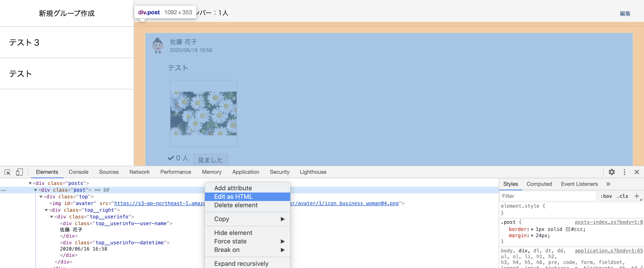Click the avatar image of 佐藤 花子
This screenshot has height=268, width=644.
tap(158, 46)
